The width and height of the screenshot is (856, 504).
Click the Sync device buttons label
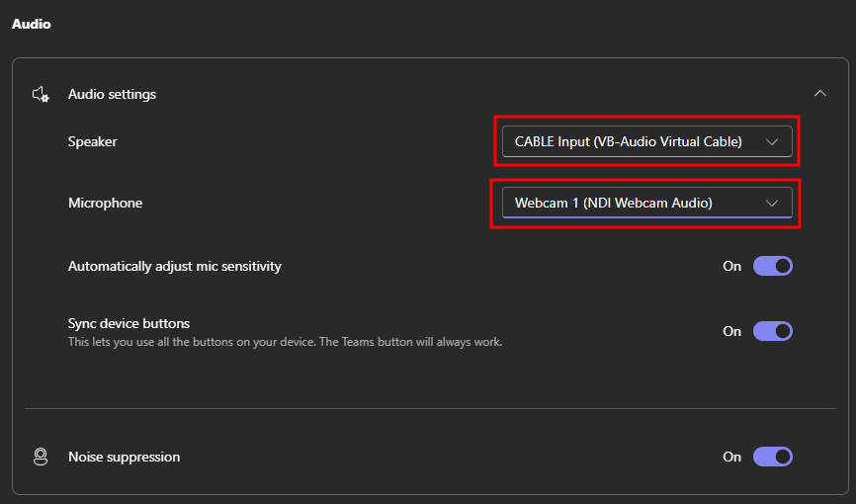click(128, 323)
